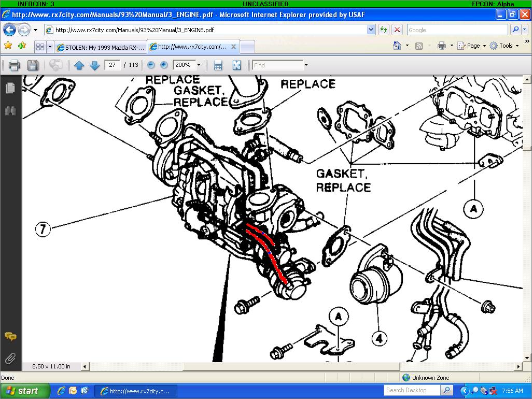Open the zoom percentage dropdown
This screenshot has height=399, width=532.
click(198, 65)
